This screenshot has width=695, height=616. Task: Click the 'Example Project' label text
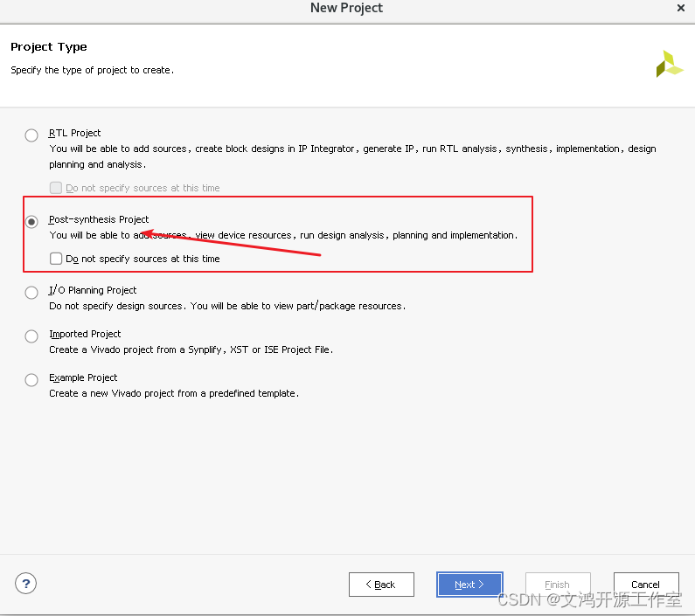(83, 377)
